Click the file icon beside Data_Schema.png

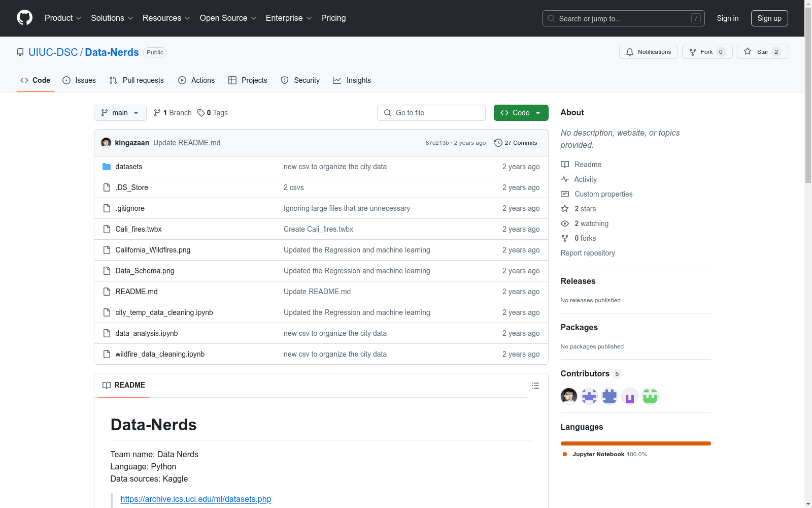point(107,271)
